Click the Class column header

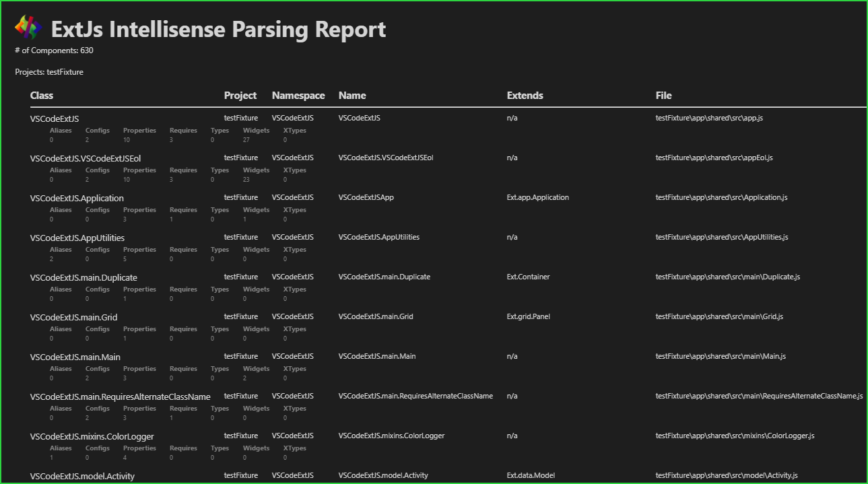tap(42, 96)
